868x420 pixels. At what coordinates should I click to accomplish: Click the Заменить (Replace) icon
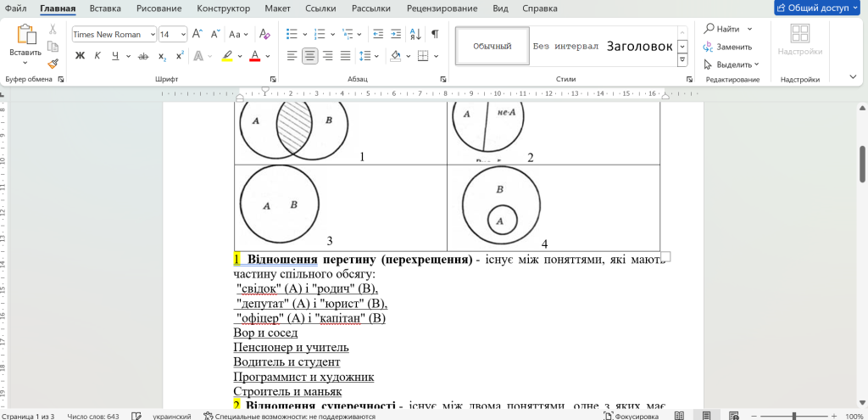pos(709,47)
